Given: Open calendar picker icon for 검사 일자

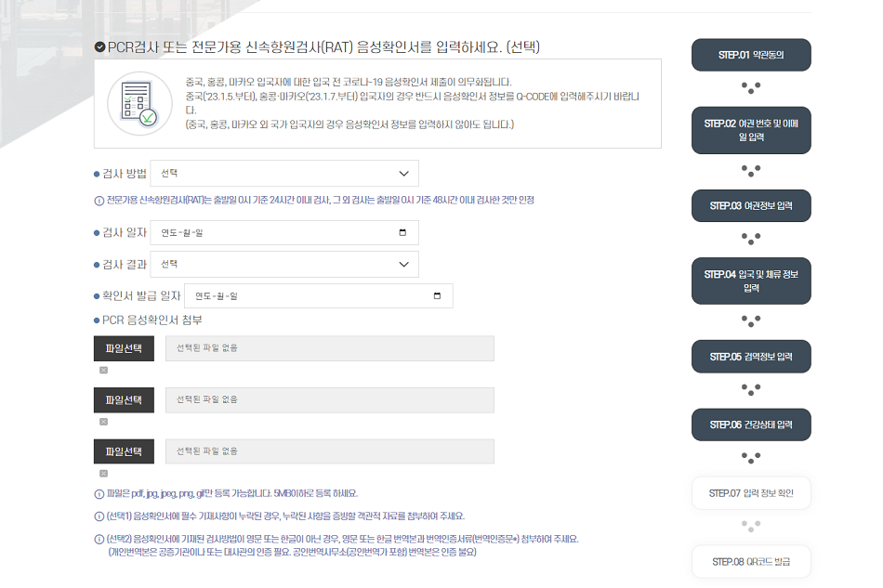Looking at the screenshot, I should 402,232.
